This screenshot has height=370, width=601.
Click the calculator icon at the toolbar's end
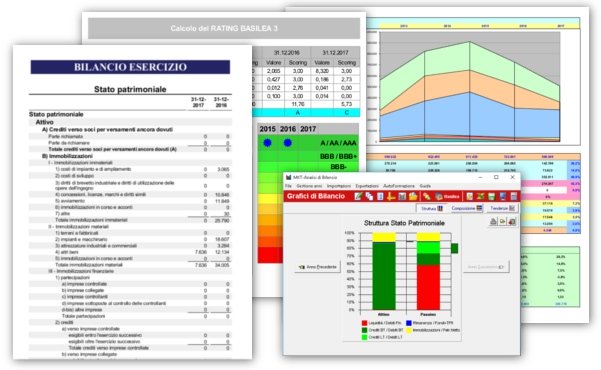point(514,197)
